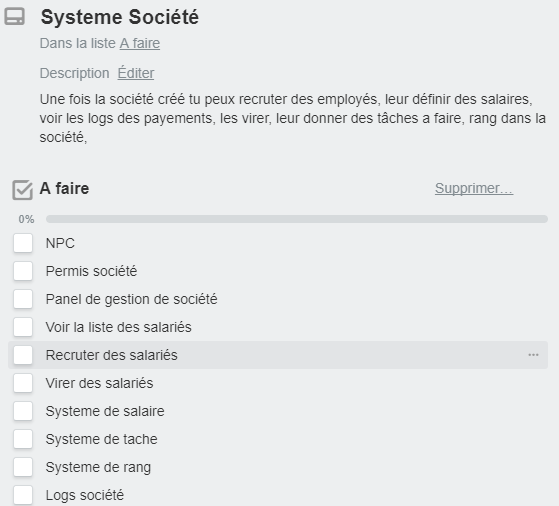Check the Virer des salariés checkbox
559x506 pixels.
point(23,383)
